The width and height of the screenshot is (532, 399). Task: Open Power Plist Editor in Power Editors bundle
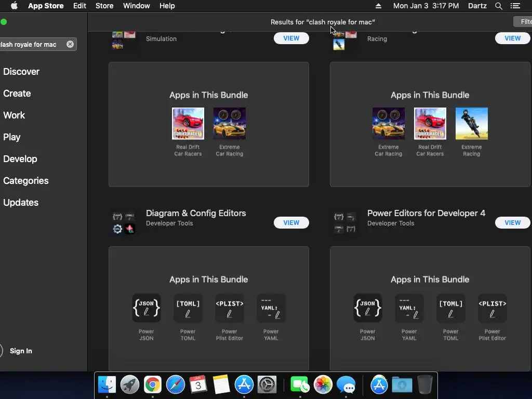493,308
